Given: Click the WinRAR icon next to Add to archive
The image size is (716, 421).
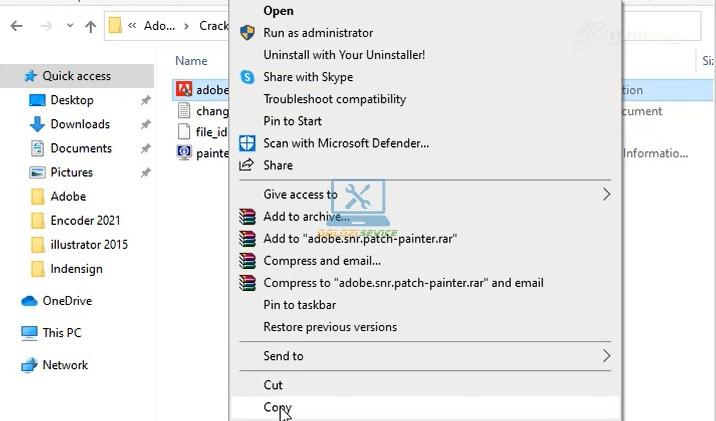Looking at the screenshot, I should click(x=247, y=217).
